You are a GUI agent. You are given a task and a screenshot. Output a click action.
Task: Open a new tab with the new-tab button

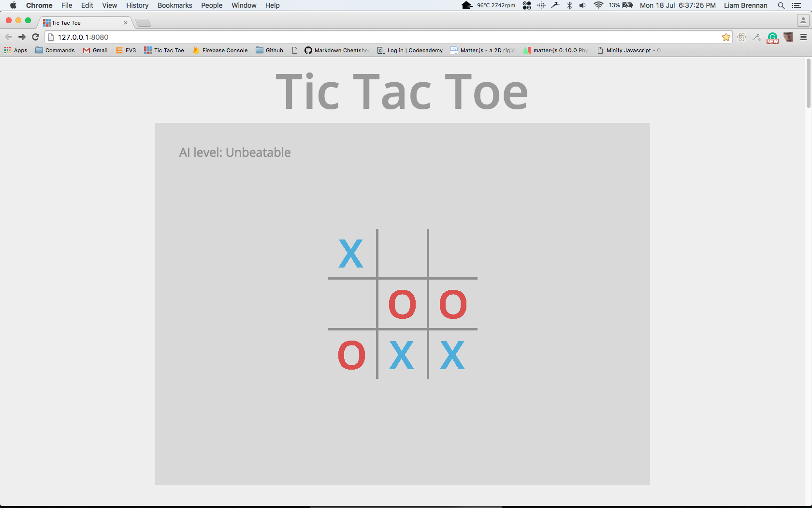coord(143,23)
